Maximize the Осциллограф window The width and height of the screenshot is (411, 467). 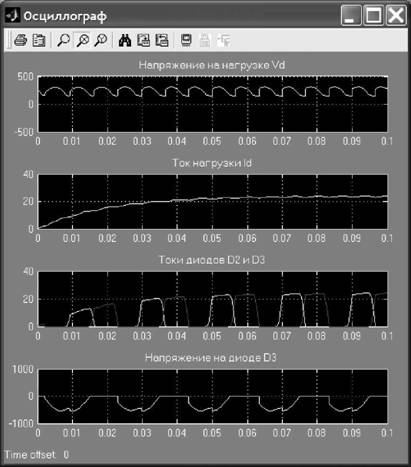(373, 15)
